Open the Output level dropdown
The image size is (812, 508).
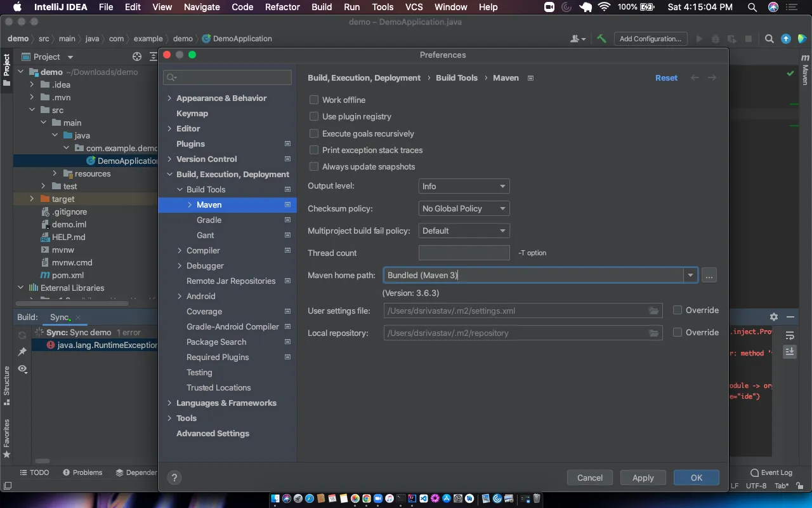coord(464,186)
